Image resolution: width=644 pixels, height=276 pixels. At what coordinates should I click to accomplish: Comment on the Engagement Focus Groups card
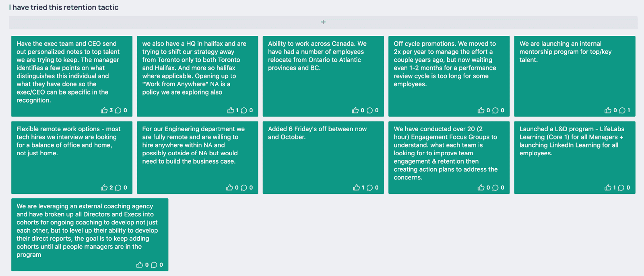[x=495, y=187]
